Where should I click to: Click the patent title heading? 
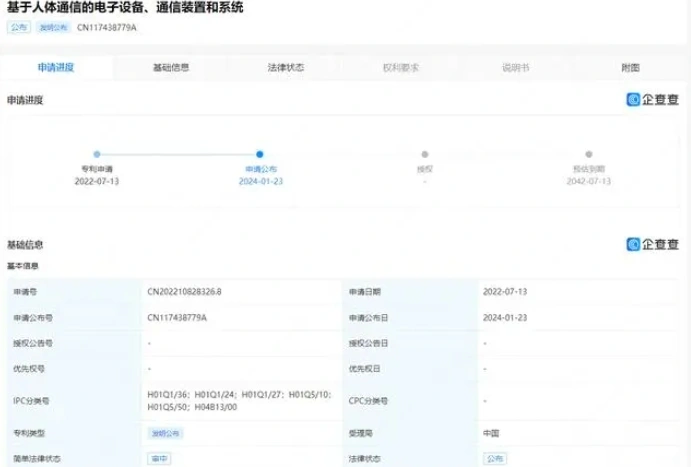(132, 9)
